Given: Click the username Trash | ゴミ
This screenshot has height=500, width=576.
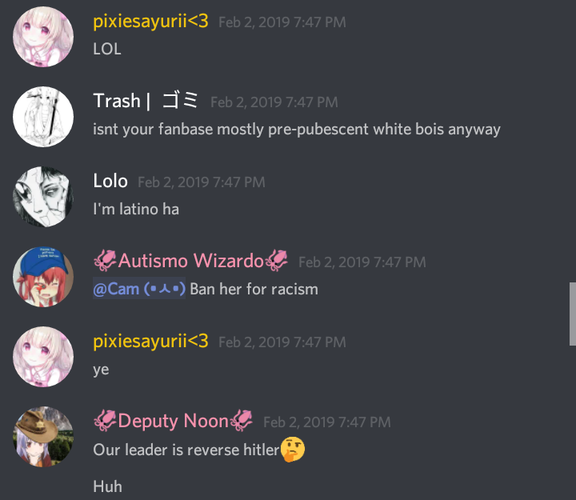Looking at the screenshot, I should point(146,101).
